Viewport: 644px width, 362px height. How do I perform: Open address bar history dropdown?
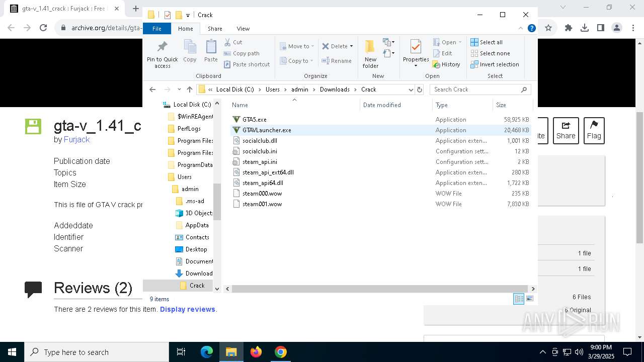[411, 89]
